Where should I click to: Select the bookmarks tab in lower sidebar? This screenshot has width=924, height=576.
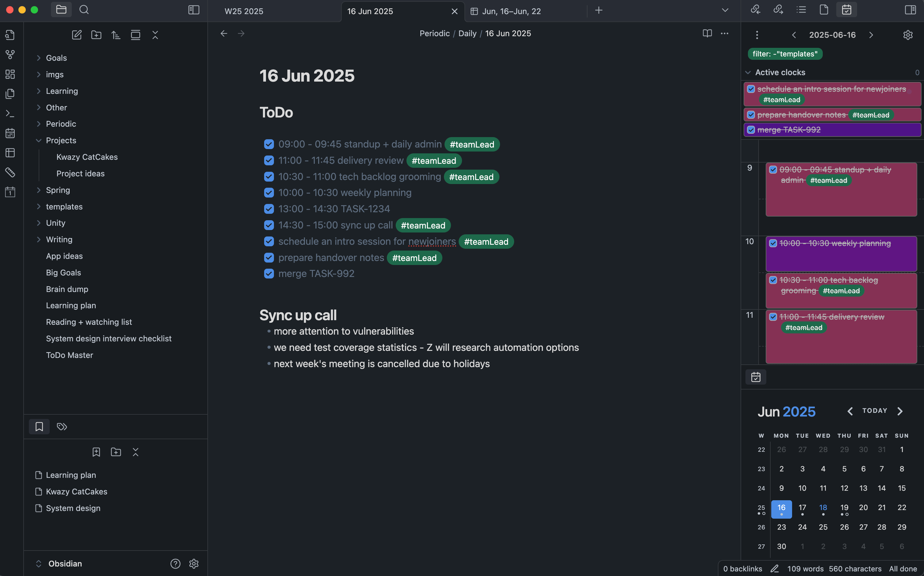click(39, 427)
